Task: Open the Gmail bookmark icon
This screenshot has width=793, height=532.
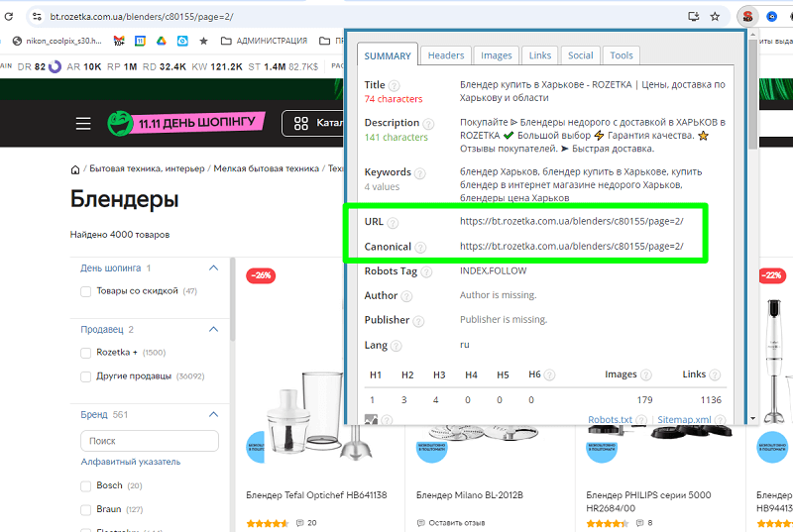Action: 119,41
